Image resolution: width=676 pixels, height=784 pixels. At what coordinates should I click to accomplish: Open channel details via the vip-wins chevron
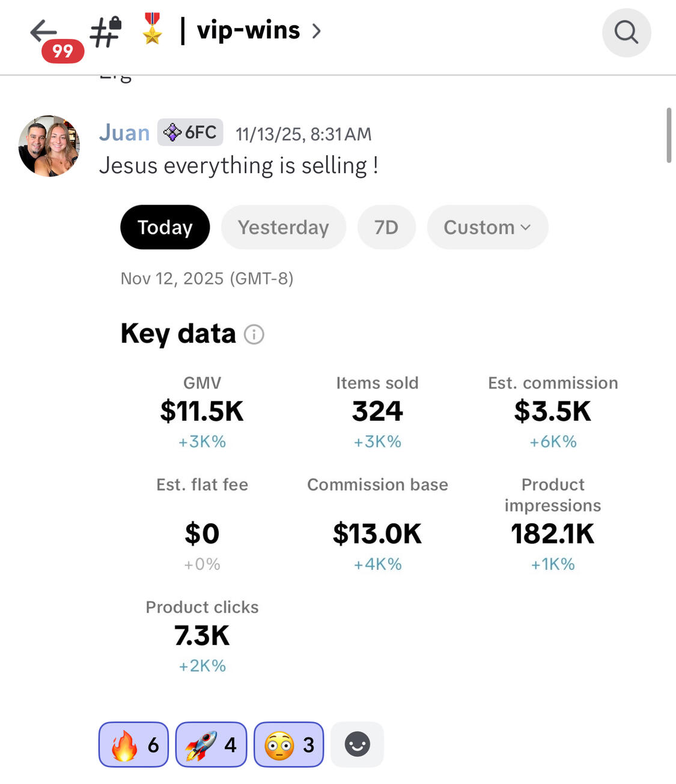coord(317,31)
